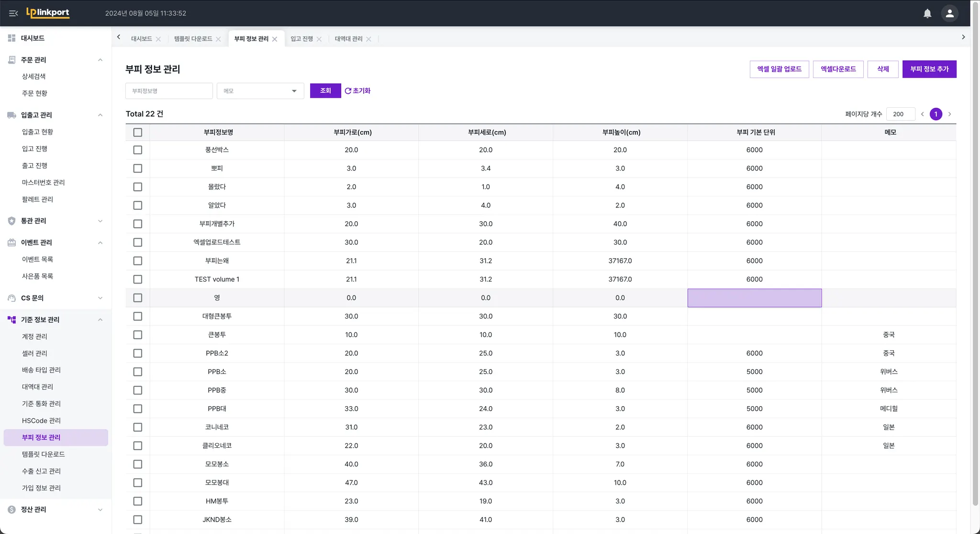980x534 pixels.
Task: Click the 부피정보명 search input field
Action: [169, 91]
